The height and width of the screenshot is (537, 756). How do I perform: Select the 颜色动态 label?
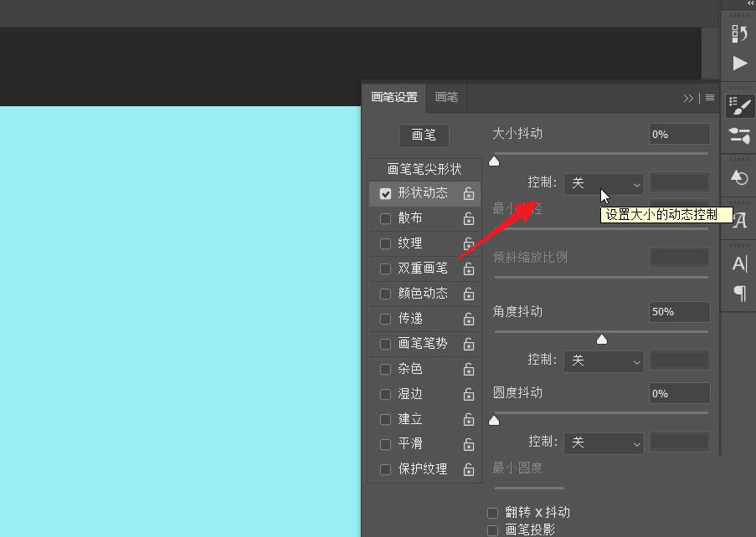click(423, 294)
